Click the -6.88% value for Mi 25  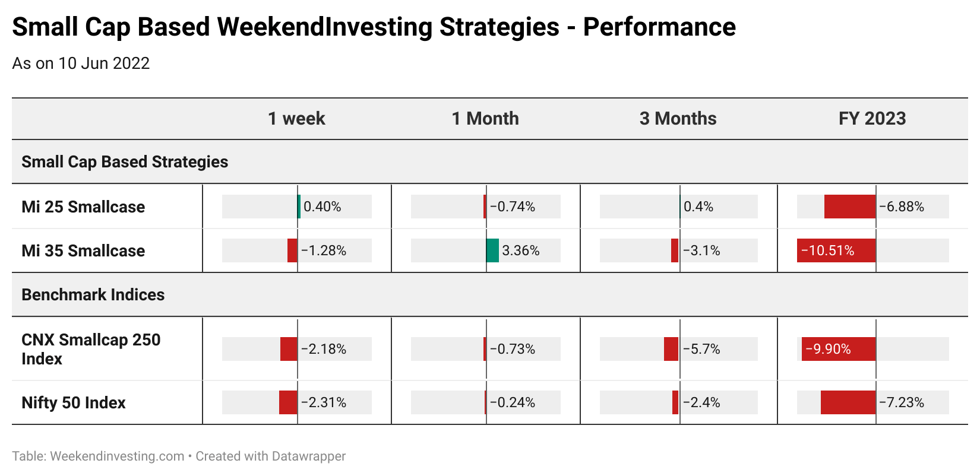(902, 207)
